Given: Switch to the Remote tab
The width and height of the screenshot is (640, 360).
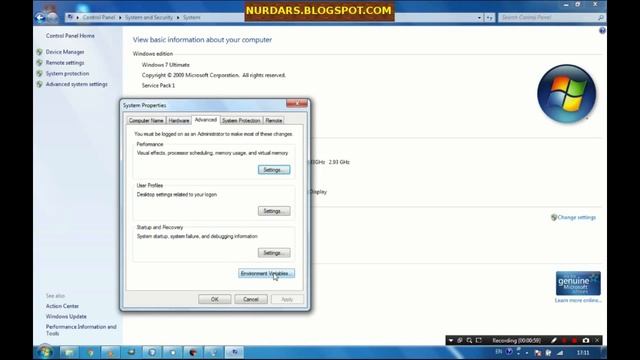Looking at the screenshot, I should coord(273,120).
